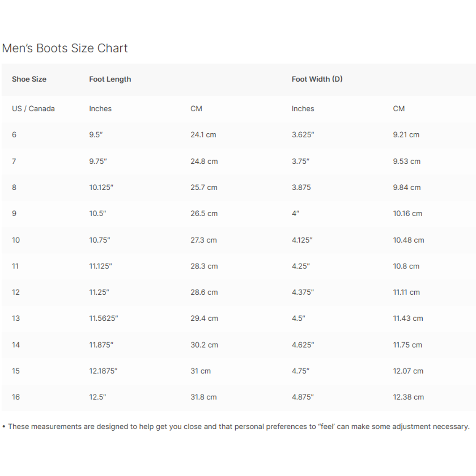476x476 pixels.
Task: Click the 3.875 foot width value
Action: (301, 187)
